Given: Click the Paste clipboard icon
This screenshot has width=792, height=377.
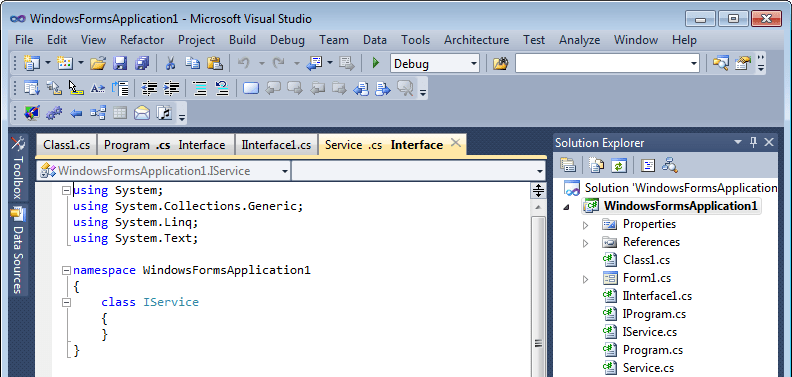Looking at the screenshot, I should pyautogui.click(x=215, y=63).
